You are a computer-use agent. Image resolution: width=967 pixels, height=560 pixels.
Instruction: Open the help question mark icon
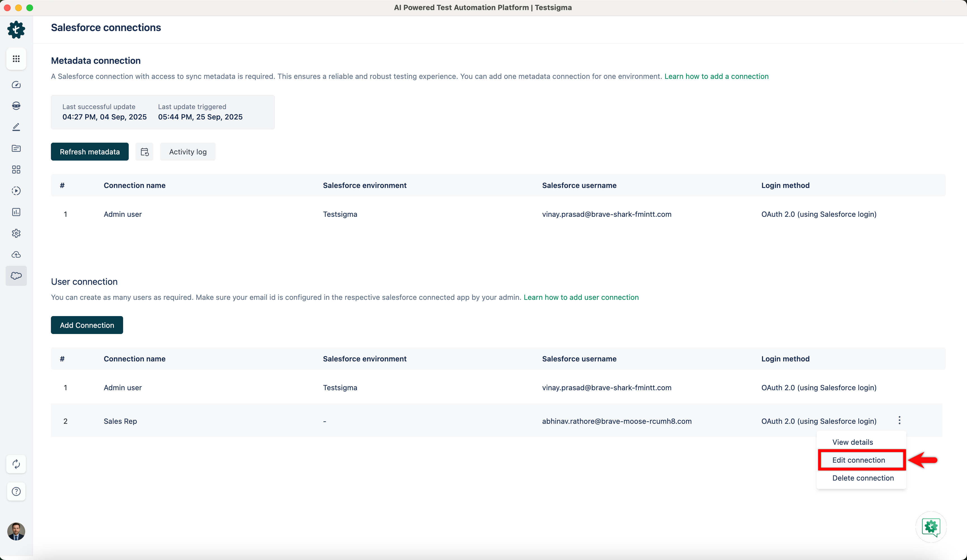pos(16,491)
